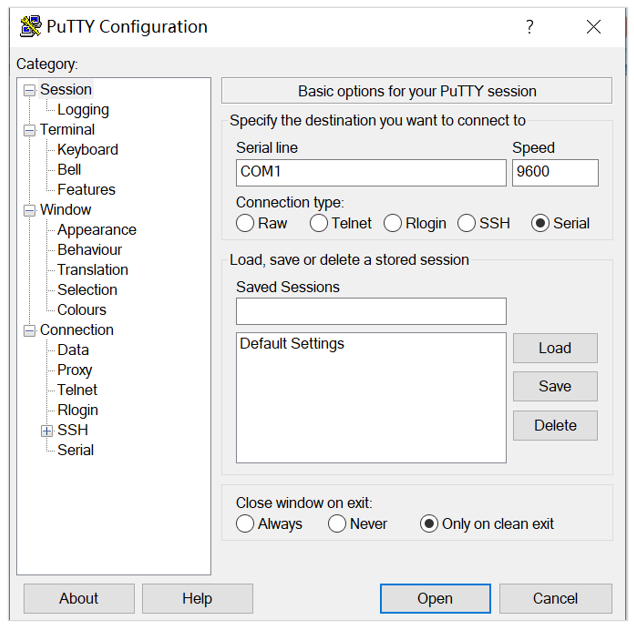This screenshot has height=629, width=634.
Task: Open the Appearance category
Action: coord(97,230)
